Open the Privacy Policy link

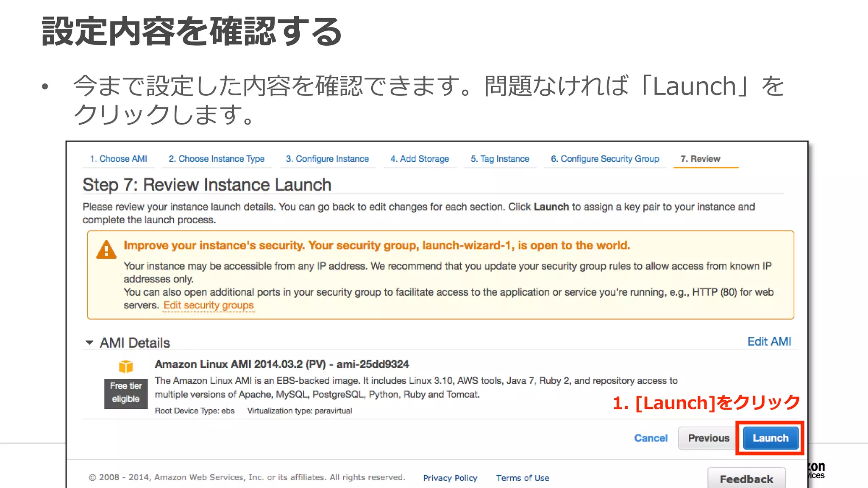[450, 478]
